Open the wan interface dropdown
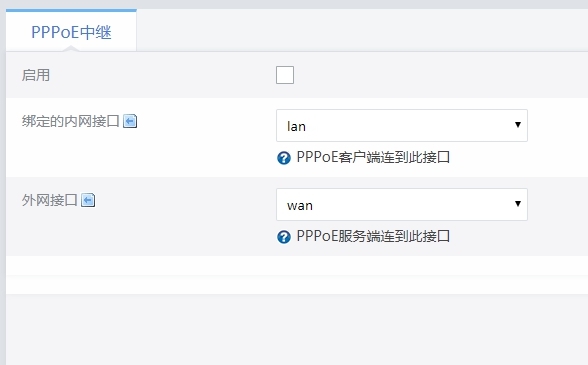 click(402, 204)
